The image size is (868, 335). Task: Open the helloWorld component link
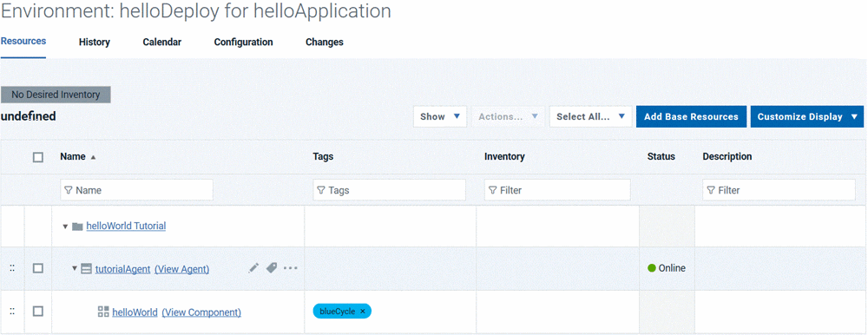pyautogui.click(x=135, y=312)
